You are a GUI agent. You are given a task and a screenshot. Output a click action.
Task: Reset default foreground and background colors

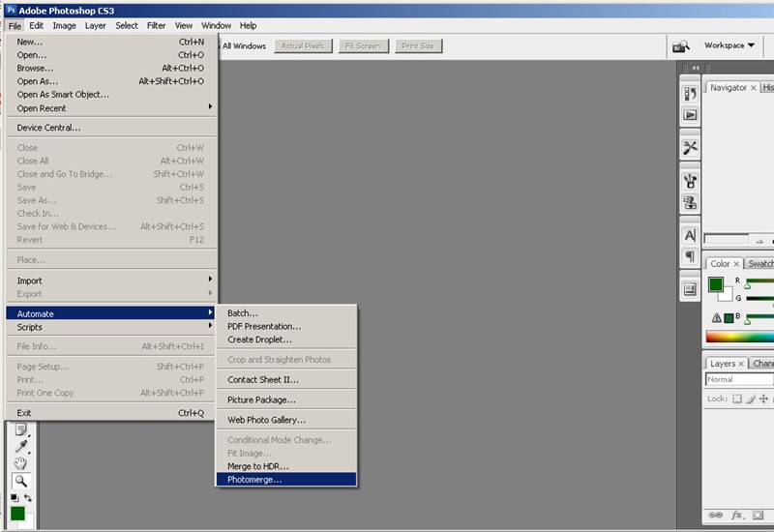point(15,497)
